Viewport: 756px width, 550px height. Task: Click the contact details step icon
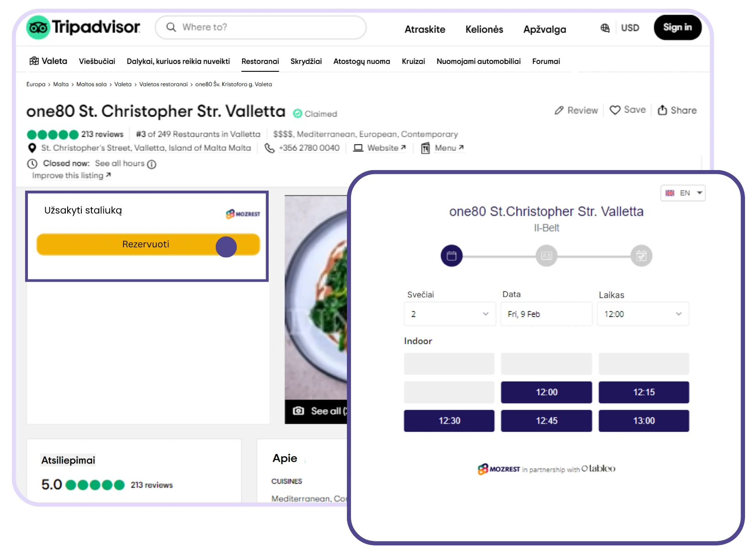pos(547,256)
